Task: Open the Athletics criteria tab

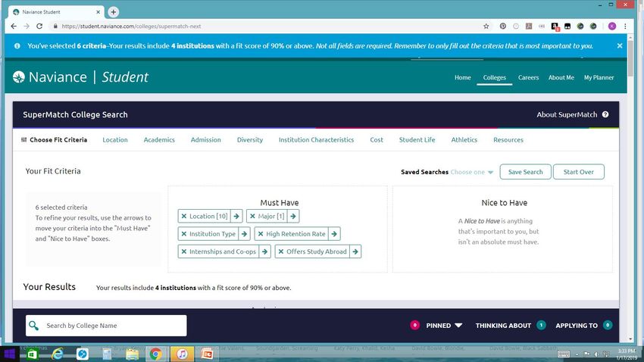Action: [464, 139]
